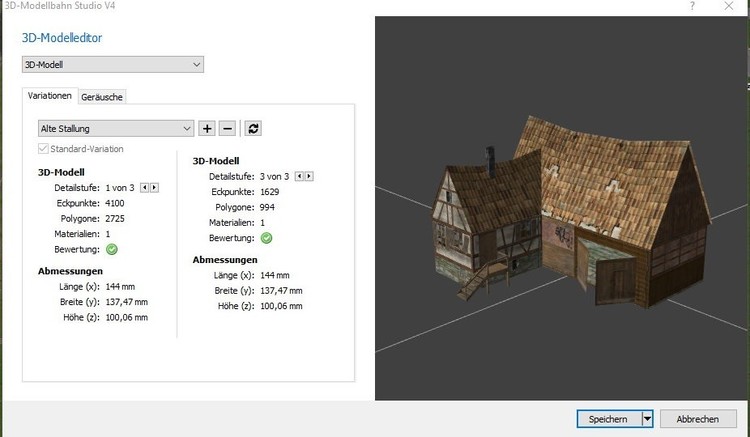
Task: Remove the variation with minus button
Action: 227,128
